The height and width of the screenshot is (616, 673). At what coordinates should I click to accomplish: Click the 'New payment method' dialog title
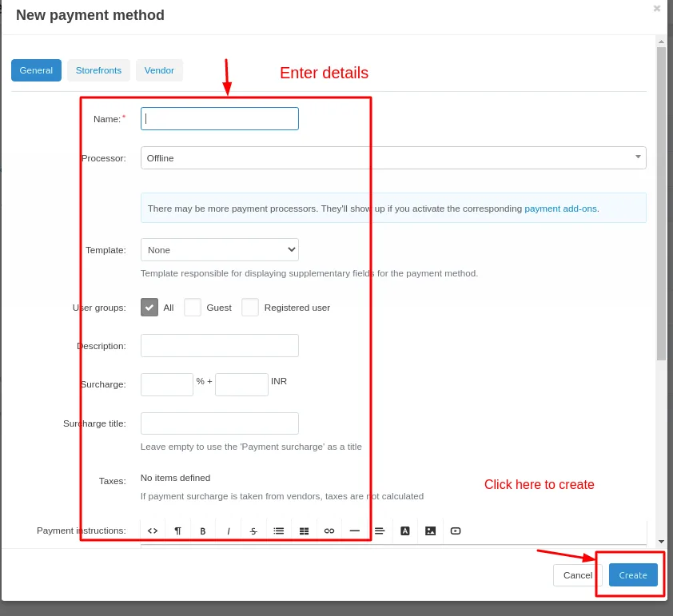coord(90,15)
